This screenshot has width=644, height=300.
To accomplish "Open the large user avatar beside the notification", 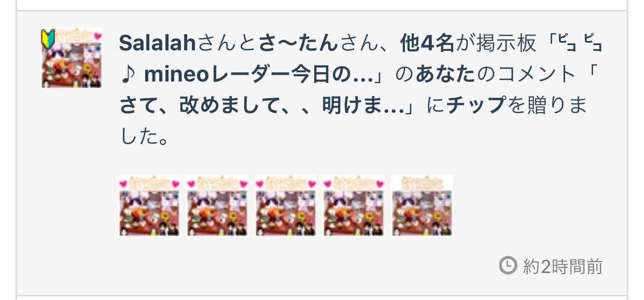I will pyautogui.click(x=72, y=58).
